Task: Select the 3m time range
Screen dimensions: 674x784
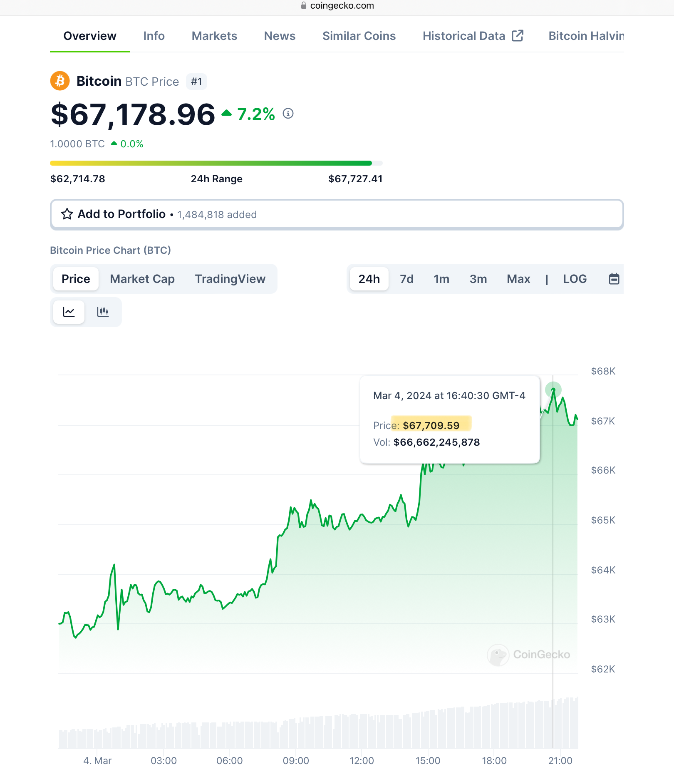Action: 478,279
